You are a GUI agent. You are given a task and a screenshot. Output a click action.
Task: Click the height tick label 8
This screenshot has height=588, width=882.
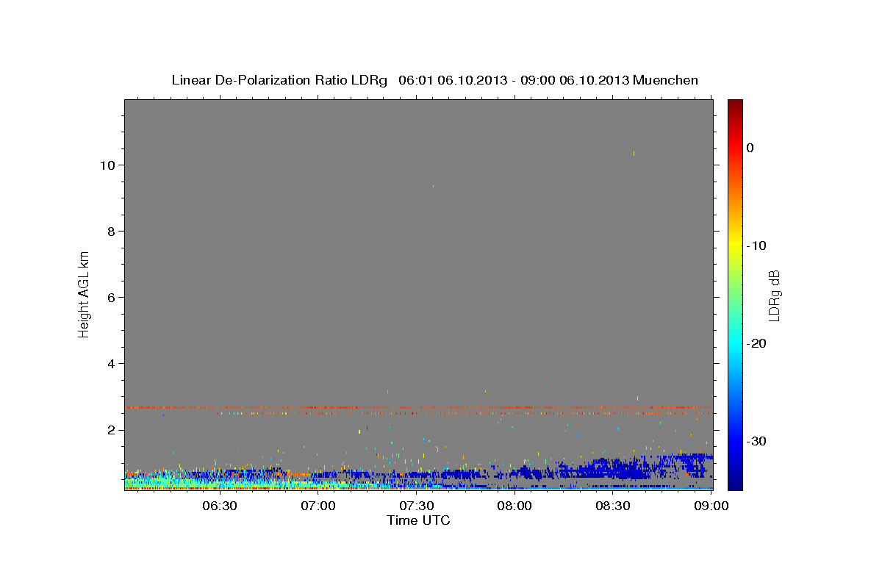[x=110, y=232]
